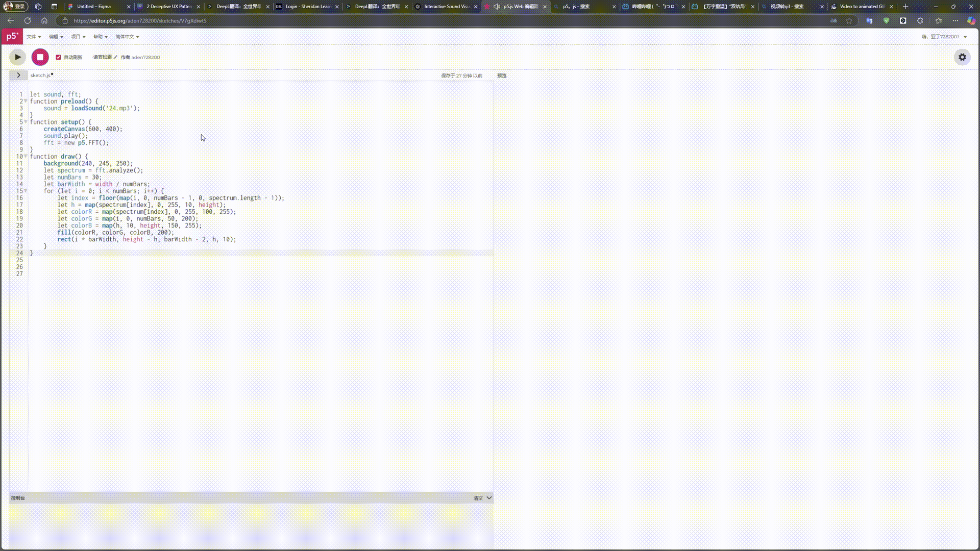This screenshot has height=551, width=980.
Task: Open the 项目 menu
Action: click(78, 37)
